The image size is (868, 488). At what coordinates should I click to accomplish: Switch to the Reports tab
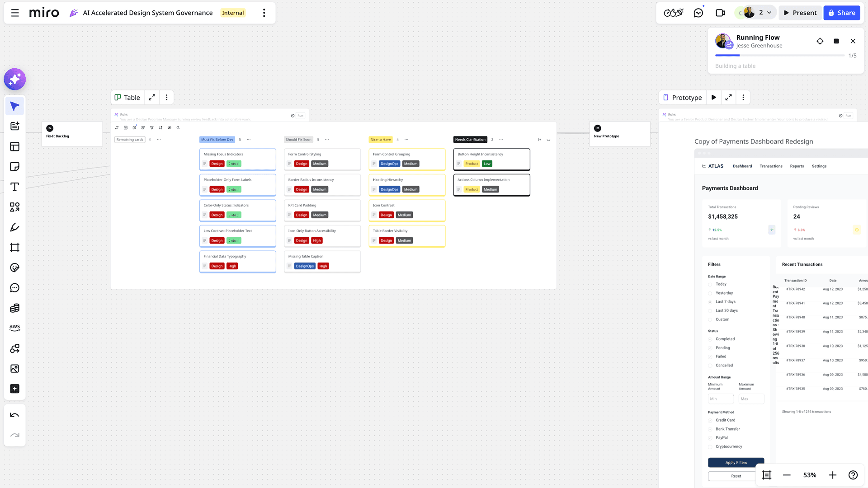(797, 166)
